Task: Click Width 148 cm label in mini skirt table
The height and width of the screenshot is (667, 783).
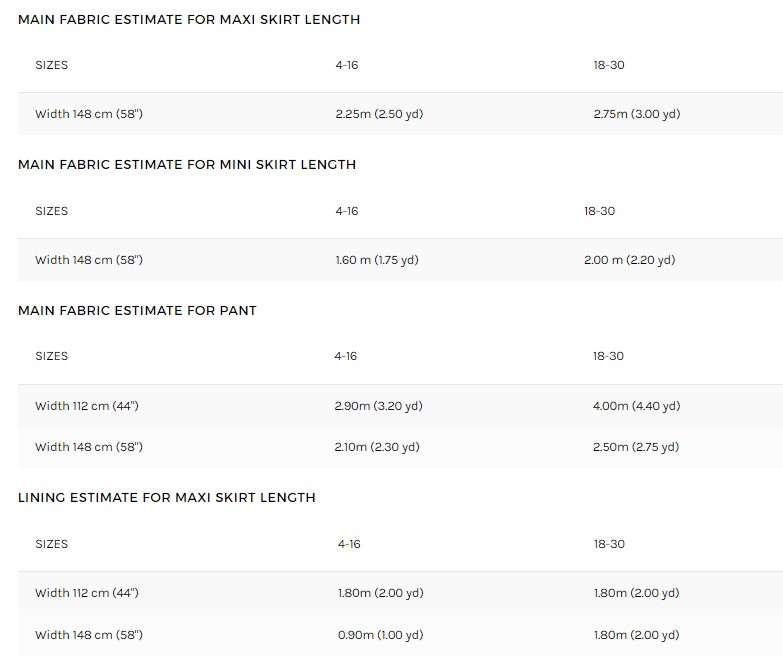Action: pos(89,260)
